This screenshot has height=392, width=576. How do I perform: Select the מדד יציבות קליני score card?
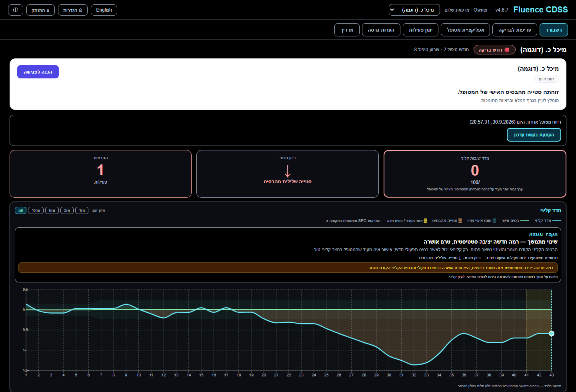coord(475,174)
